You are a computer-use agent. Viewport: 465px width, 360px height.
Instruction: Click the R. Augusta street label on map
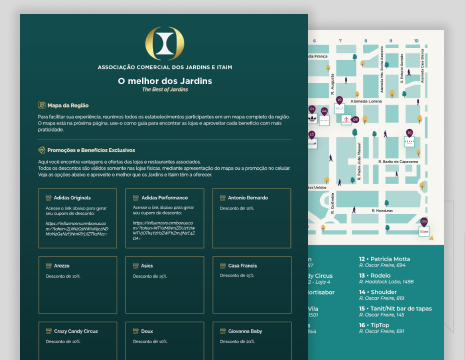coord(332,84)
